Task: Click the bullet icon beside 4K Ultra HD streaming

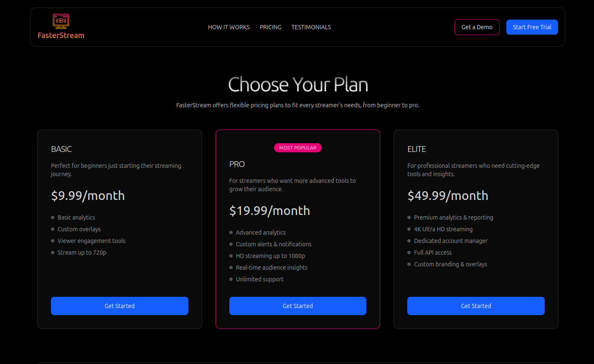Action: pyautogui.click(x=409, y=229)
